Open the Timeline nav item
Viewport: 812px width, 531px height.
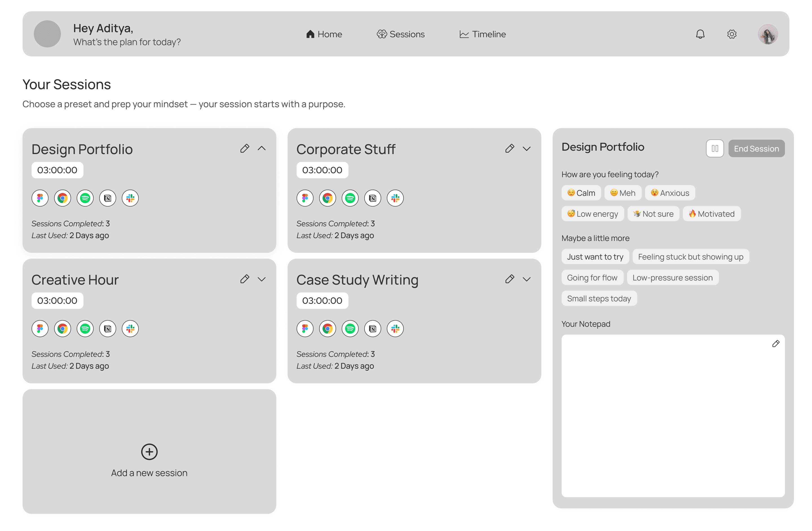(482, 34)
